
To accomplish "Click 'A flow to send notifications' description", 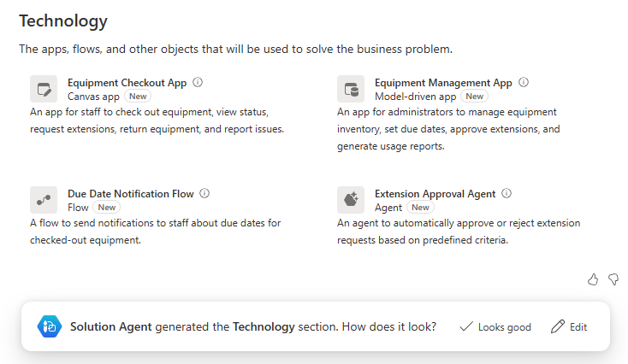I will [156, 232].
